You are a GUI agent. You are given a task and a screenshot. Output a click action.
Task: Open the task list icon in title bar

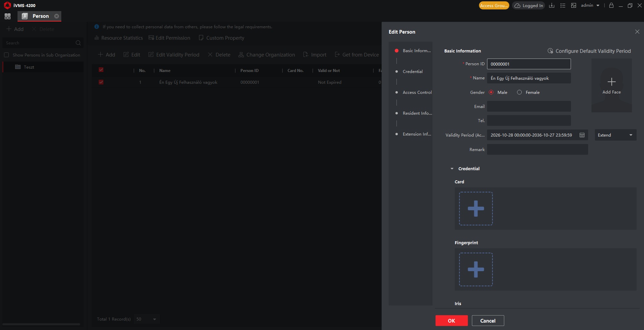pyautogui.click(x=562, y=5)
